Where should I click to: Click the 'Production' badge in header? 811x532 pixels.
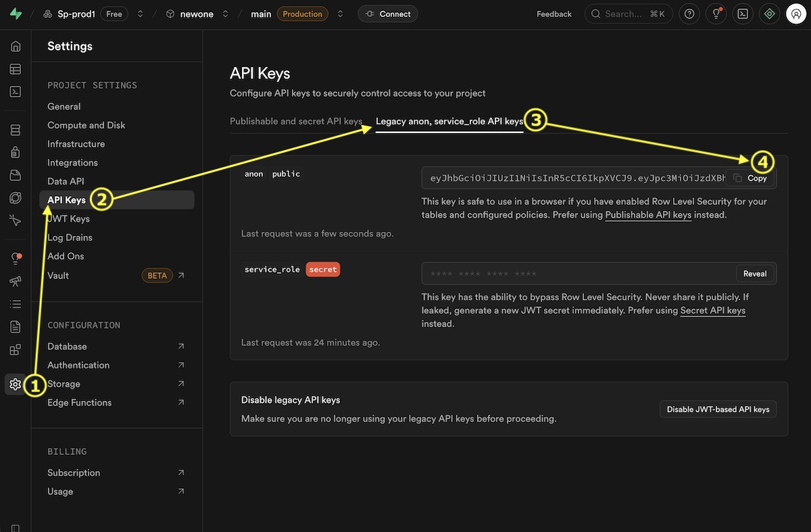[302, 14]
